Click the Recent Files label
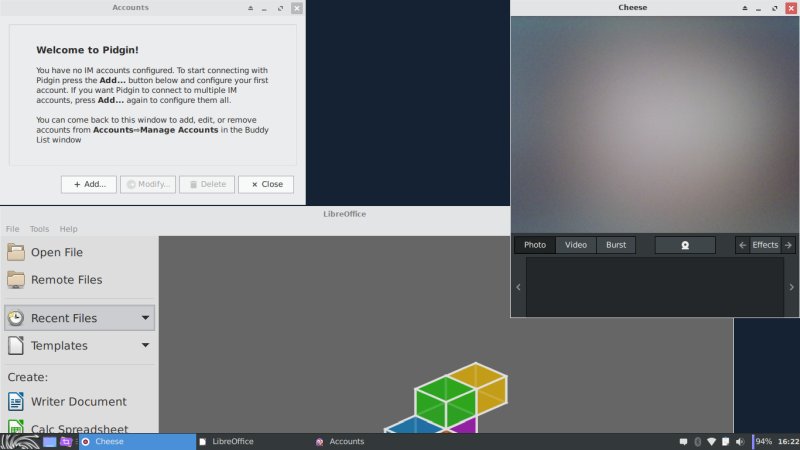 (64, 318)
